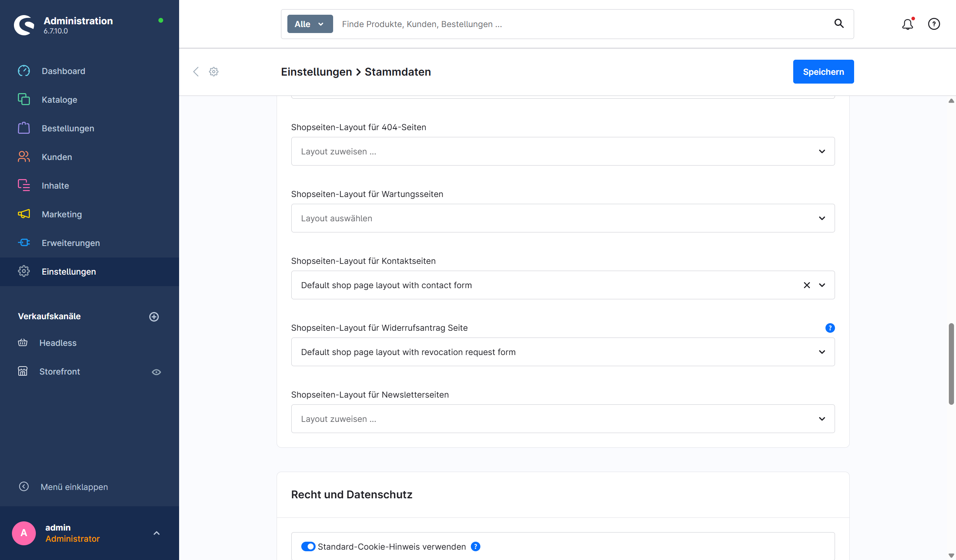
Task: Click the Verkaufskanäle heading
Action: point(49,316)
